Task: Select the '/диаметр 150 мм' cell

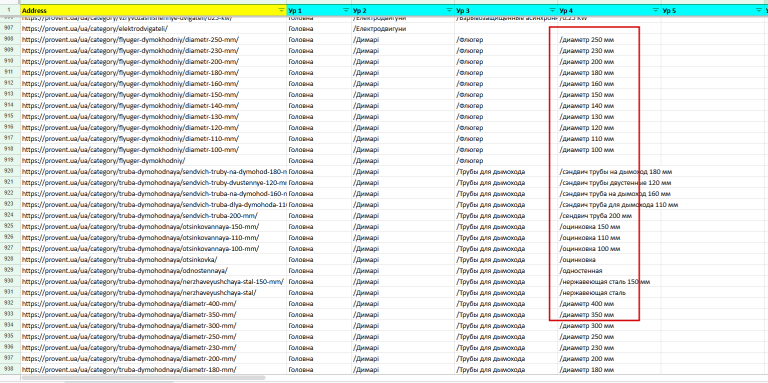Action: click(609, 95)
